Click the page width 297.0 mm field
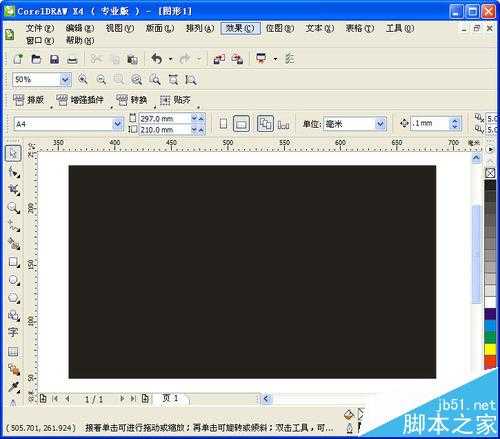 coord(165,118)
